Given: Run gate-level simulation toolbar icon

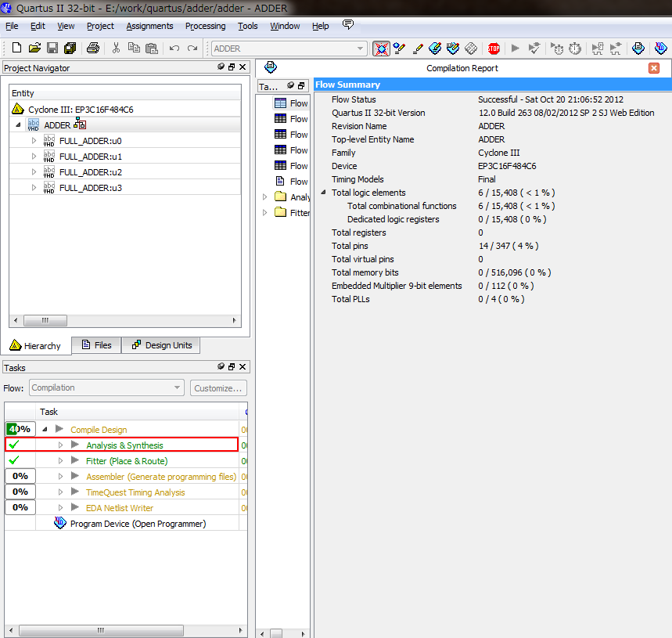Looking at the screenshot, I should [x=616, y=49].
